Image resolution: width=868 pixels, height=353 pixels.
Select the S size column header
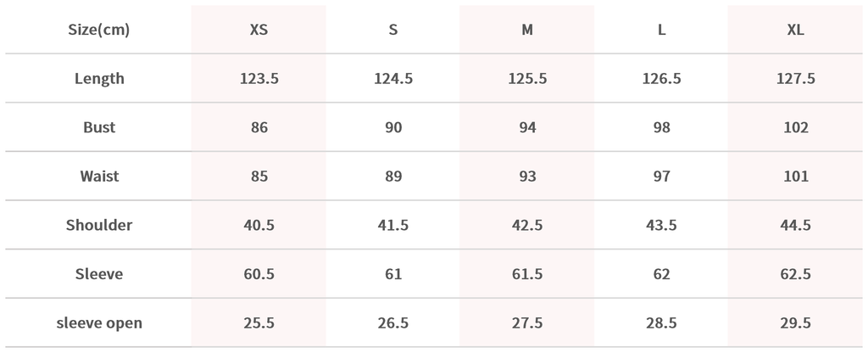tap(393, 30)
